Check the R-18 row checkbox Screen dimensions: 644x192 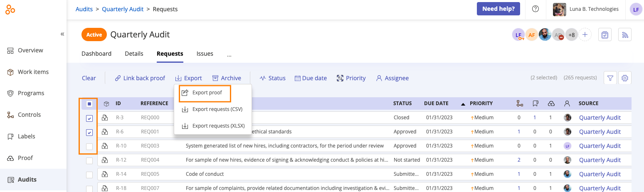(89, 188)
